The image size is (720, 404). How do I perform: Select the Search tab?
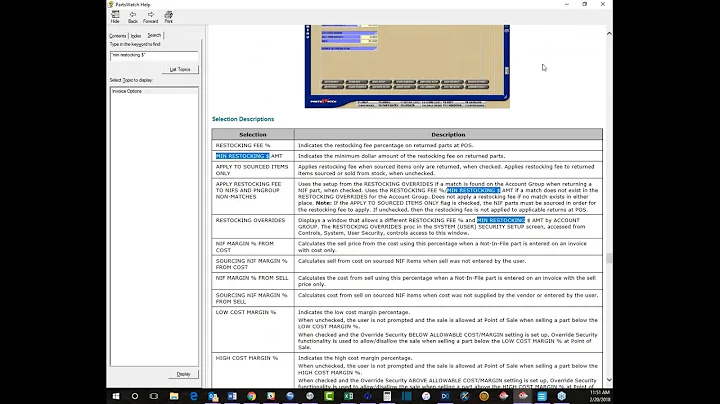[154, 35]
